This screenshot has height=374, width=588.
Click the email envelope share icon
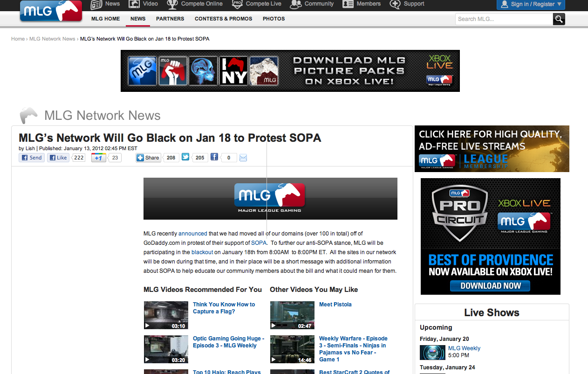click(x=243, y=158)
